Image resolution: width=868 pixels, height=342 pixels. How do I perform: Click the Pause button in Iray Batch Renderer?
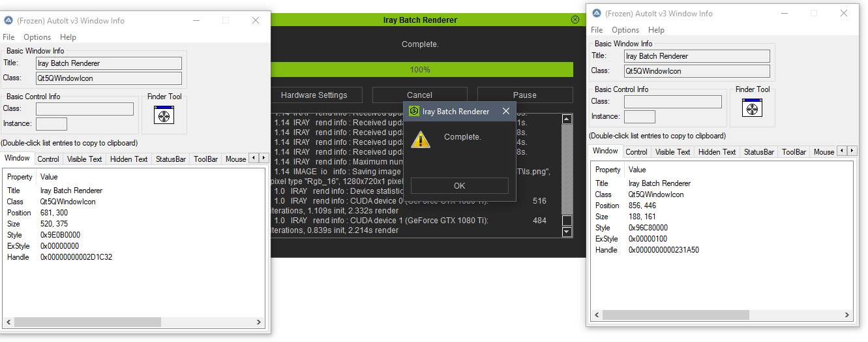525,95
